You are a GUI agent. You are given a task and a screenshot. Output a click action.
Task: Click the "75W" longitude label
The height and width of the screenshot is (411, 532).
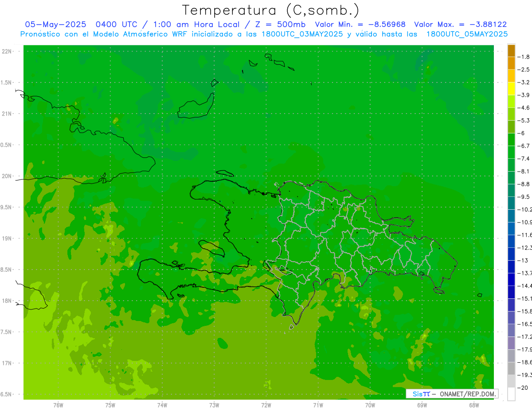click(x=110, y=405)
